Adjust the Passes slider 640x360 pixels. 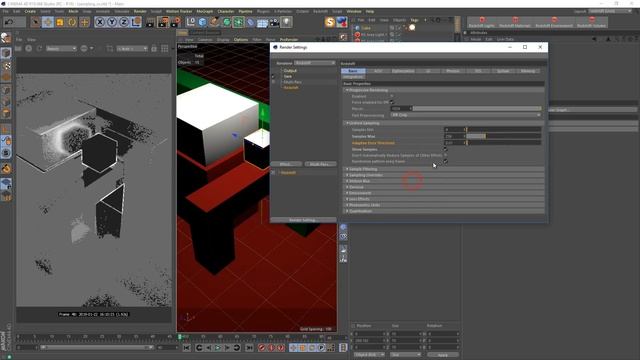coord(477,109)
